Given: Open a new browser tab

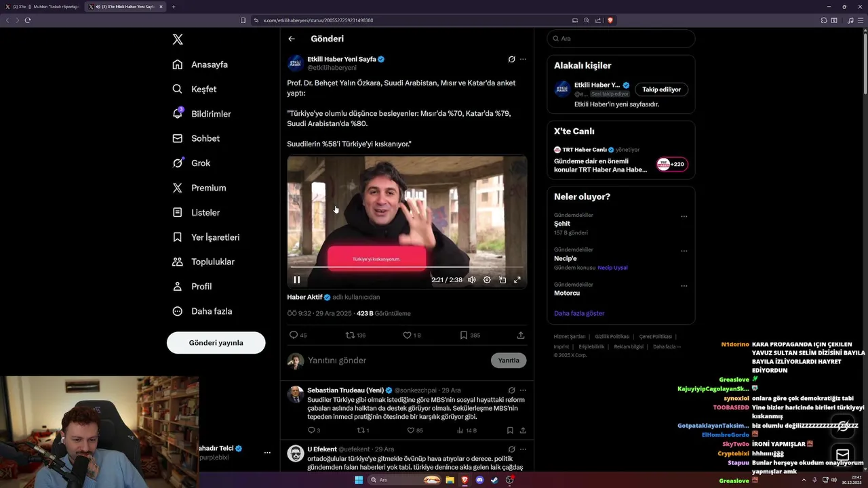Looking at the screenshot, I should pos(174,7).
